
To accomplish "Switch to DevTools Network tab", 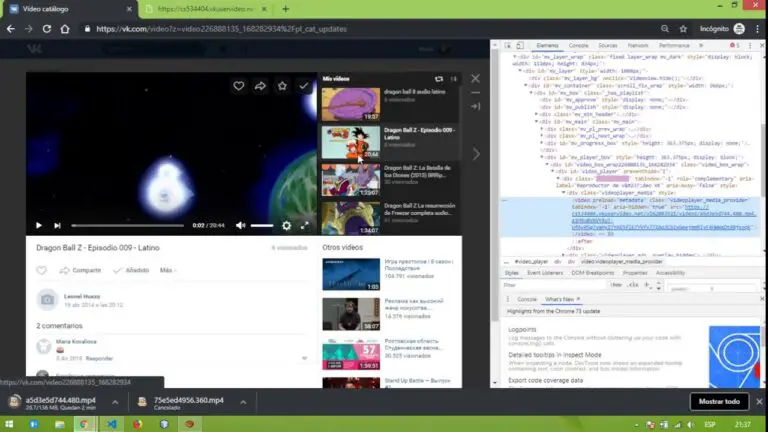I will [638, 46].
